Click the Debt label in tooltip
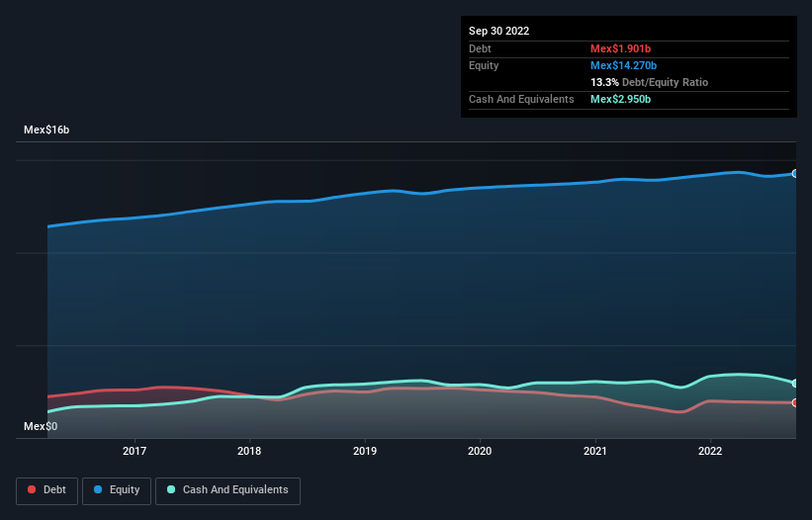The height and width of the screenshot is (520, 812). (480, 48)
